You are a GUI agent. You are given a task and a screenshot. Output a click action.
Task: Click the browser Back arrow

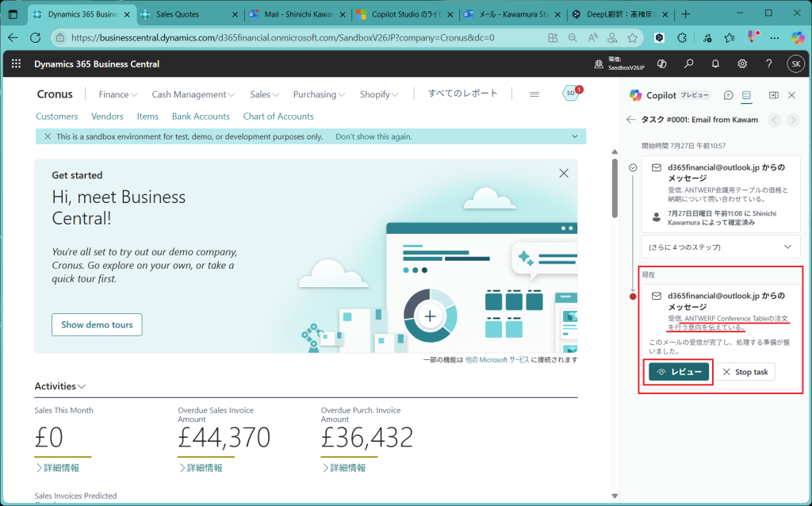(13, 38)
